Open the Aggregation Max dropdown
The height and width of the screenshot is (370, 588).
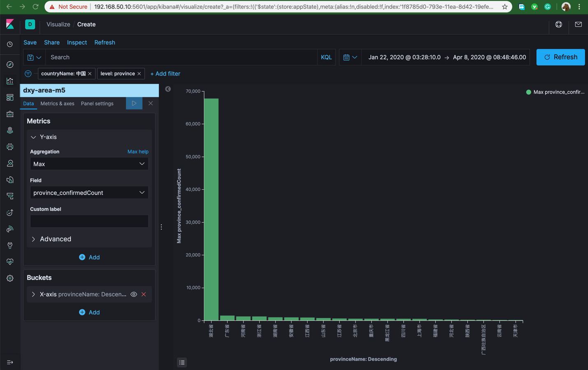coord(89,164)
